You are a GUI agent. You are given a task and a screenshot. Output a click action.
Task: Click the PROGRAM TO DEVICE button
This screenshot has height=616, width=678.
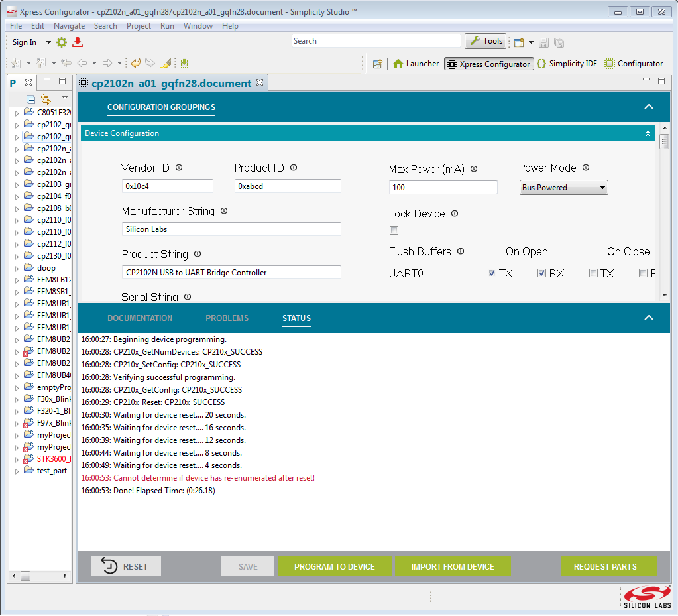point(335,566)
